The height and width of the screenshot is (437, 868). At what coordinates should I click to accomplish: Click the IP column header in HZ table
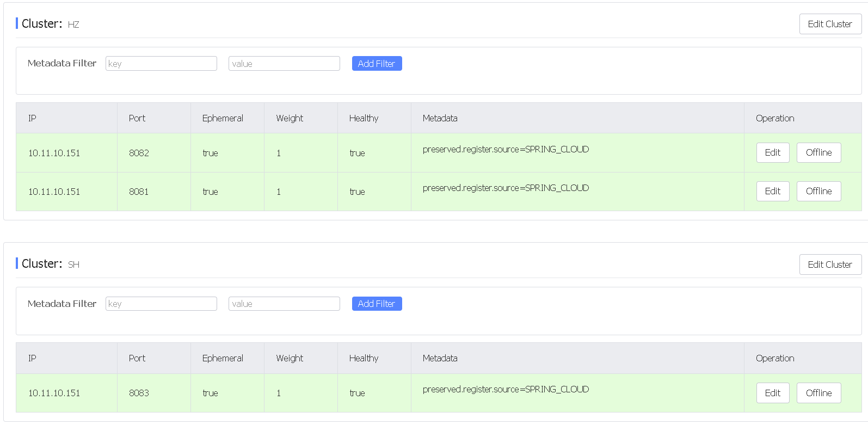click(32, 118)
